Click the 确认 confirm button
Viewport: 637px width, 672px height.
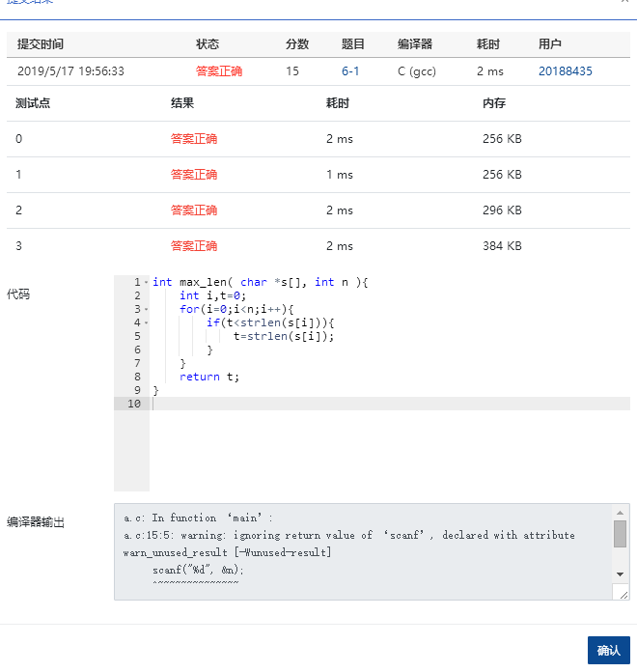pos(608,650)
